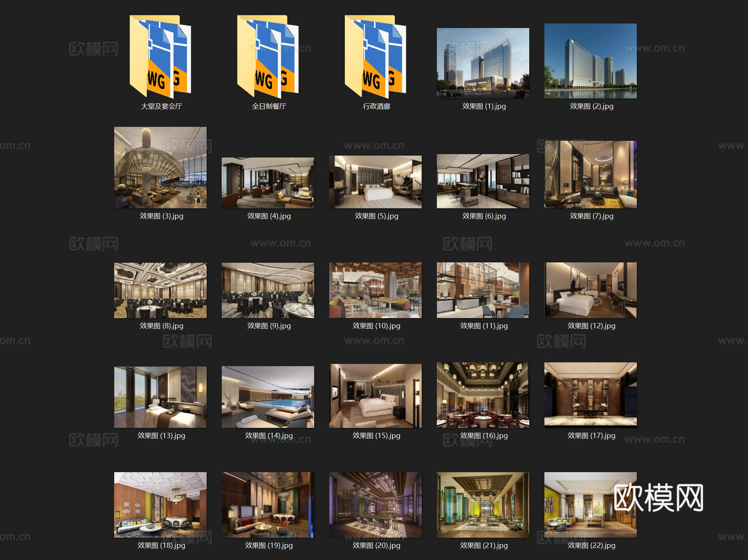Click the file name 效果图 (9).jpg

point(269,326)
